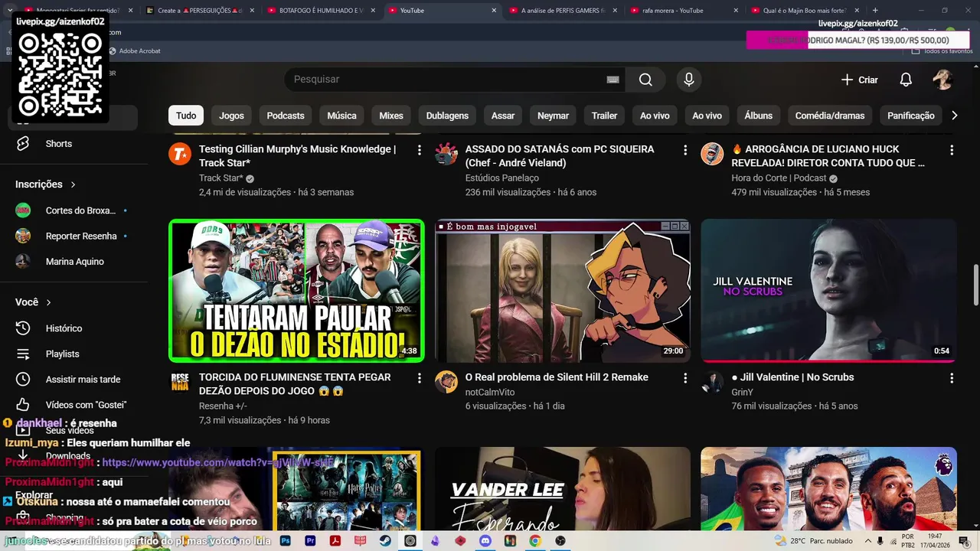Open the on-screen keyboard in the search box

pyautogui.click(x=612, y=80)
